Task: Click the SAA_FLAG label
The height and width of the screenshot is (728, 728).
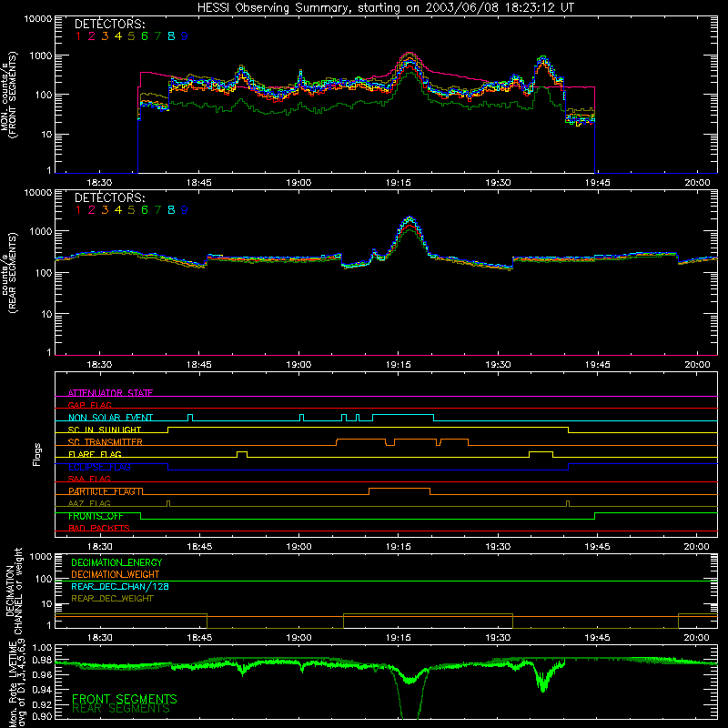Action: pyautogui.click(x=89, y=479)
